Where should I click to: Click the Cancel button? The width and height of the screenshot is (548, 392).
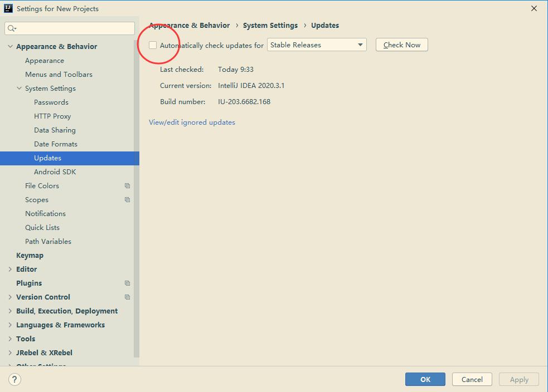(x=472, y=379)
